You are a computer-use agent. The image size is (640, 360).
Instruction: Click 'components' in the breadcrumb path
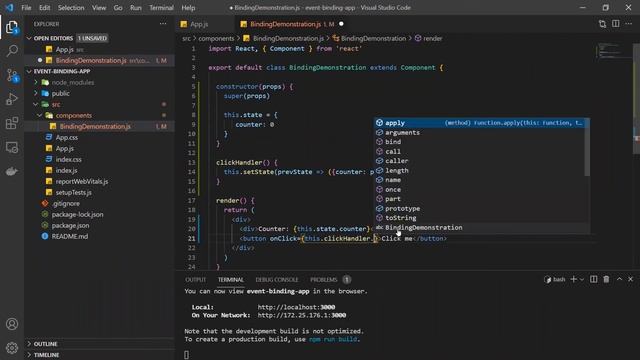(216, 38)
